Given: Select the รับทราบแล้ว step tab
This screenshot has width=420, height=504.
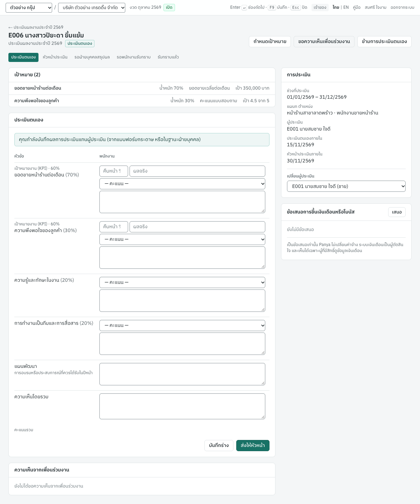Looking at the screenshot, I should [x=168, y=57].
